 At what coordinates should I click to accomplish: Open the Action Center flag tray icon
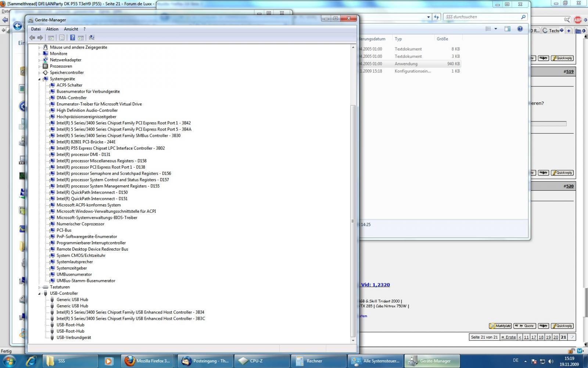pyautogui.click(x=534, y=361)
